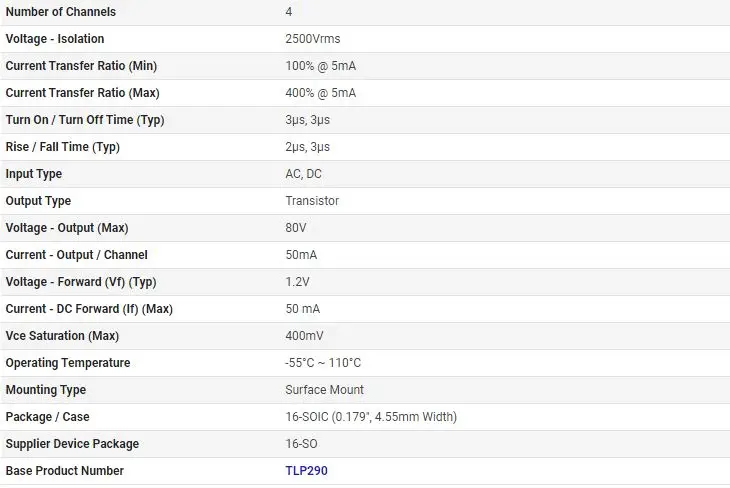Screen dimensions: 730x488
Task: Select the 400mV Vce saturation value
Action: tap(304, 336)
